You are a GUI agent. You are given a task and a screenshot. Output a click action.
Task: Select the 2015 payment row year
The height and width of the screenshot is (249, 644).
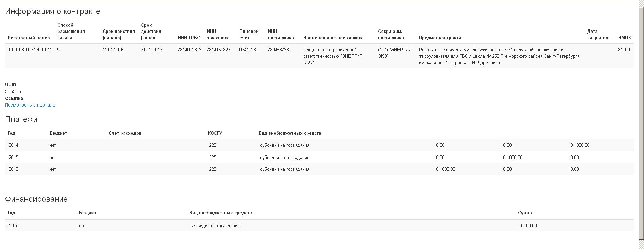(x=14, y=157)
